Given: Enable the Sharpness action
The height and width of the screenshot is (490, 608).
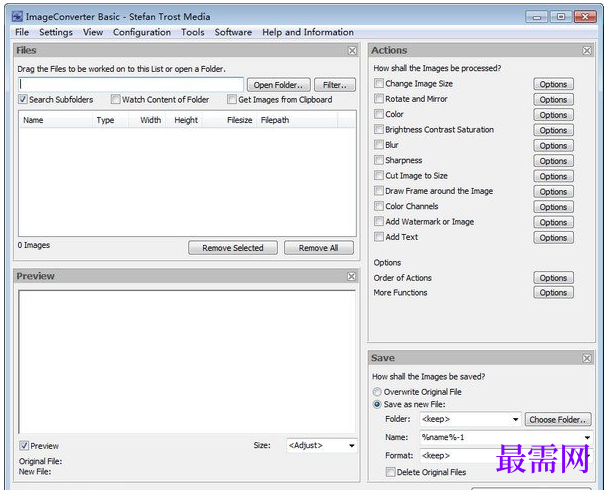Looking at the screenshot, I should click(379, 160).
